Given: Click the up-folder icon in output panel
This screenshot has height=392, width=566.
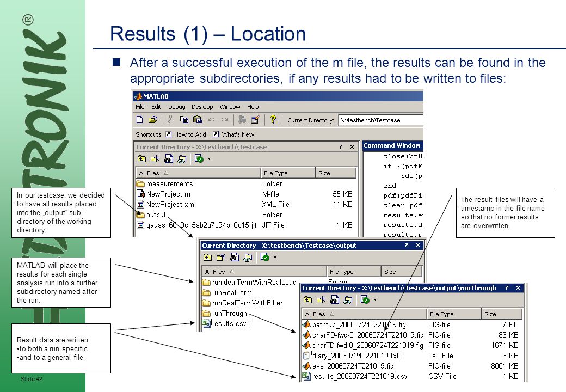Looking at the screenshot, I should 207,258.
